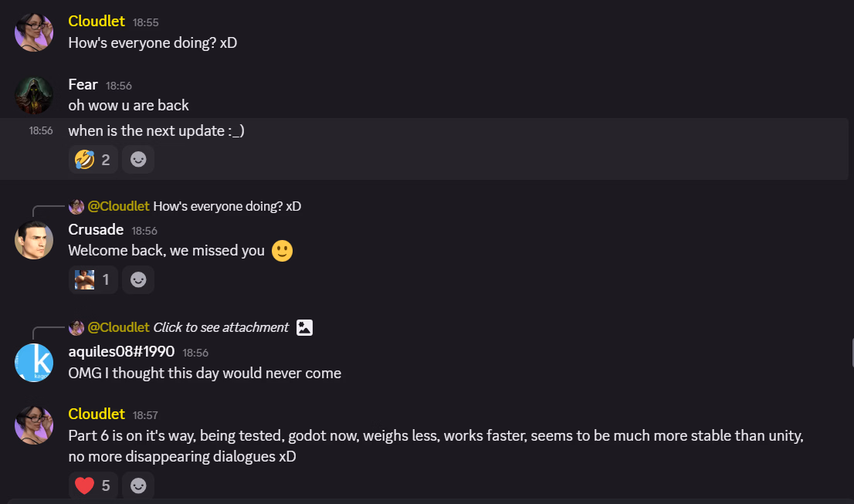This screenshot has height=504, width=854.
Task: Jump to replied message above Crusade's post
Action: tap(227, 206)
